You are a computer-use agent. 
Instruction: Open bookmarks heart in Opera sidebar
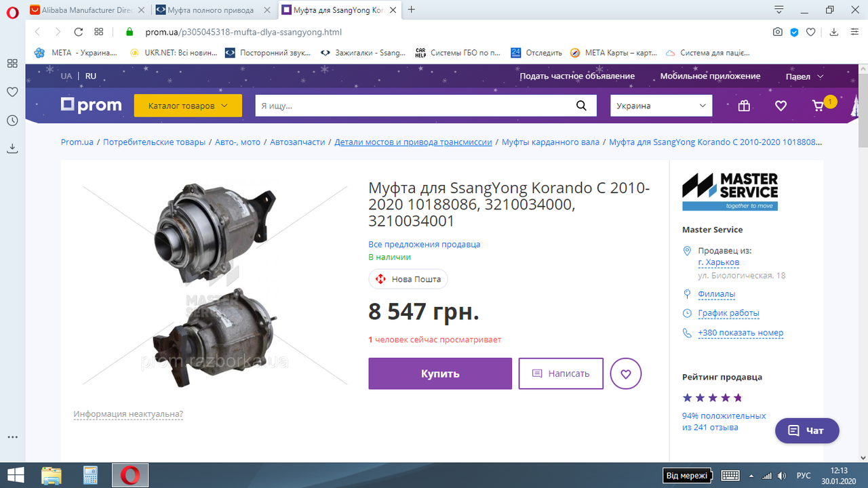pos(12,92)
